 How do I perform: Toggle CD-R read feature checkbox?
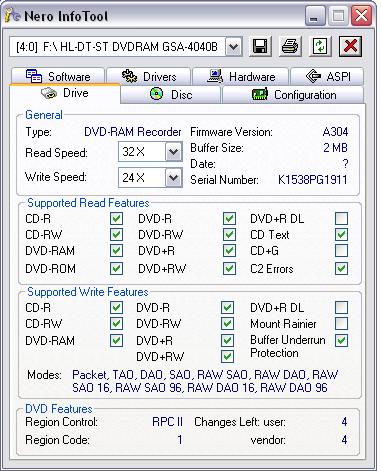click(116, 219)
